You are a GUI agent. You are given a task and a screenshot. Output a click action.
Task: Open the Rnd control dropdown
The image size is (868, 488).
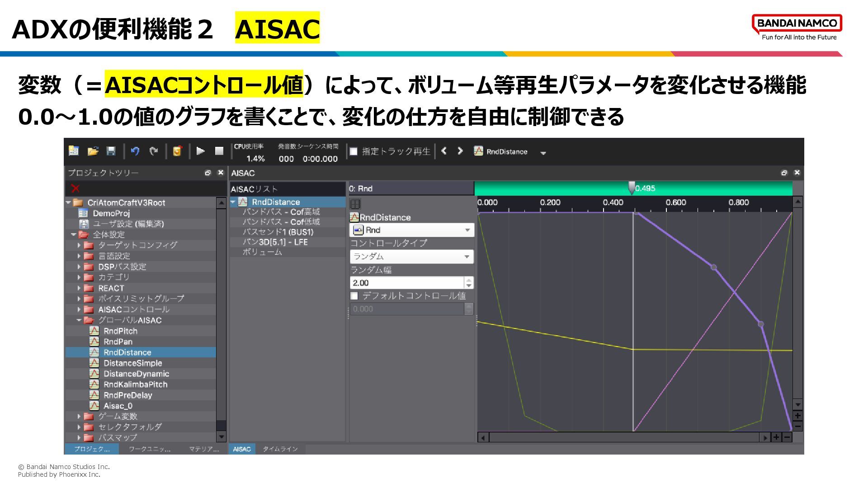coord(411,230)
